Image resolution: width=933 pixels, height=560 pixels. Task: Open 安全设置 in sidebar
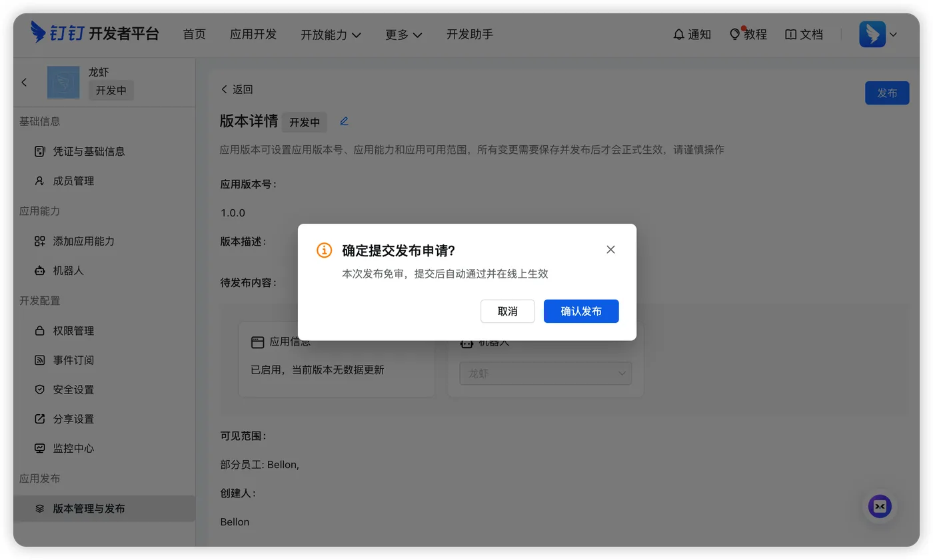[104, 390]
